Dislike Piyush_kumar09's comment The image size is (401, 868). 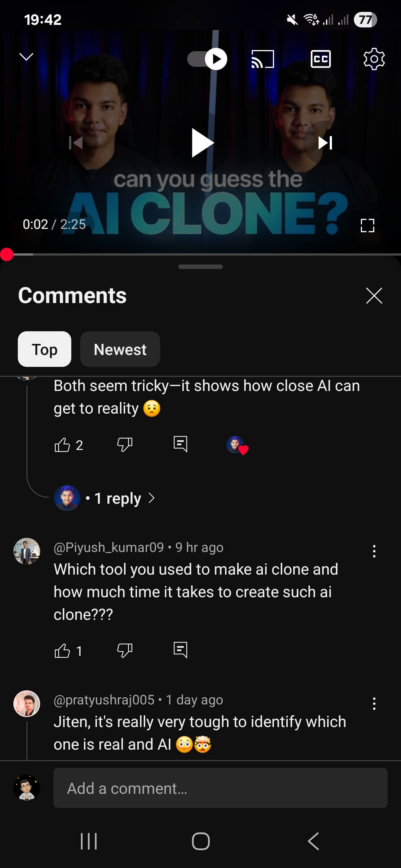coord(125,650)
